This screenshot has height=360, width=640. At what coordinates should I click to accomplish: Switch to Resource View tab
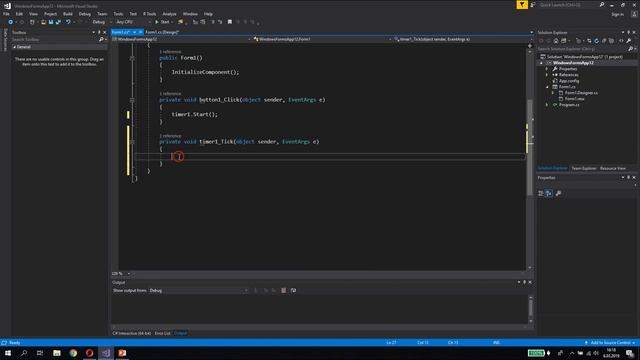(613, 168)
